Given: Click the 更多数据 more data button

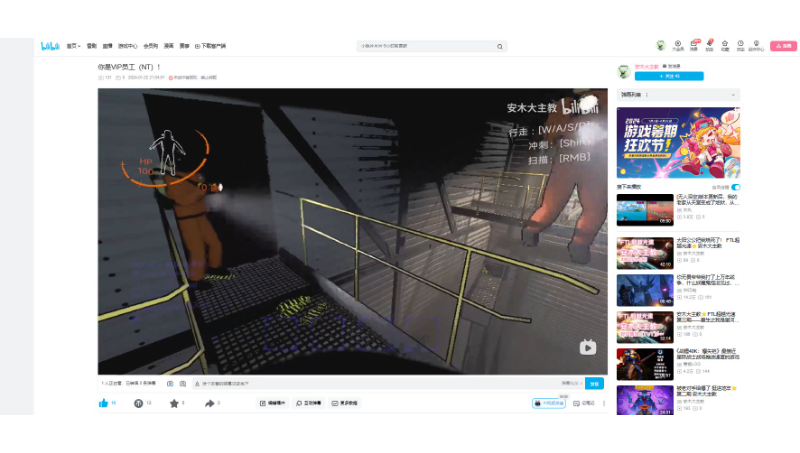Looking at the screenshot, I should (345, 403).
